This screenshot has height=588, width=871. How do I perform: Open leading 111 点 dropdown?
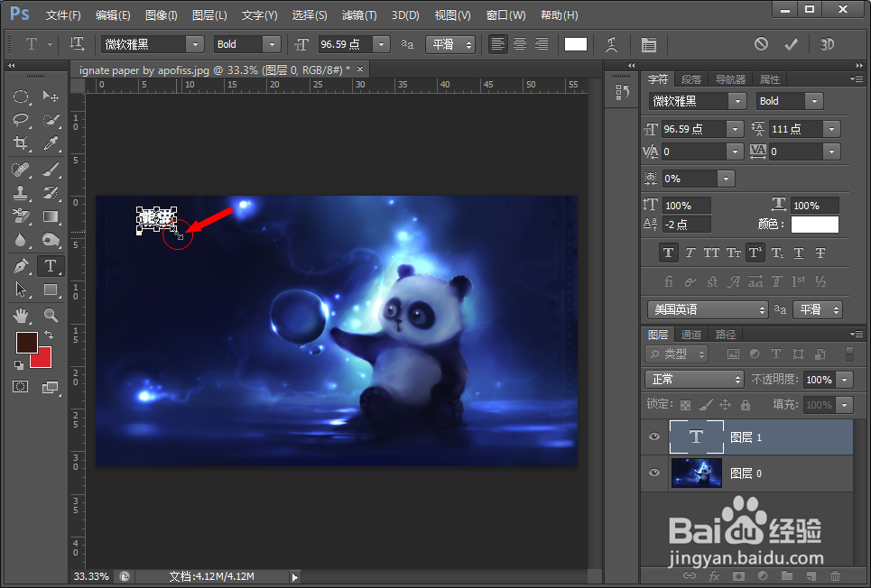click(831, 129)
